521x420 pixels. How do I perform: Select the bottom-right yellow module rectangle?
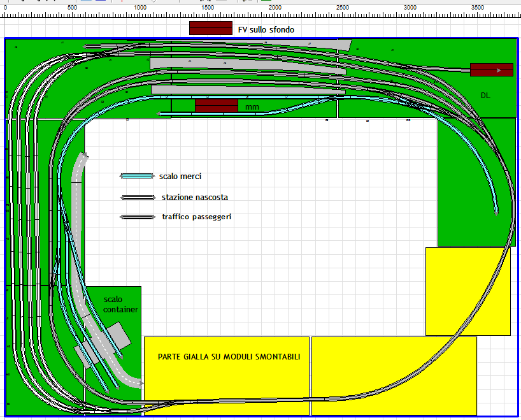(394, 376)
